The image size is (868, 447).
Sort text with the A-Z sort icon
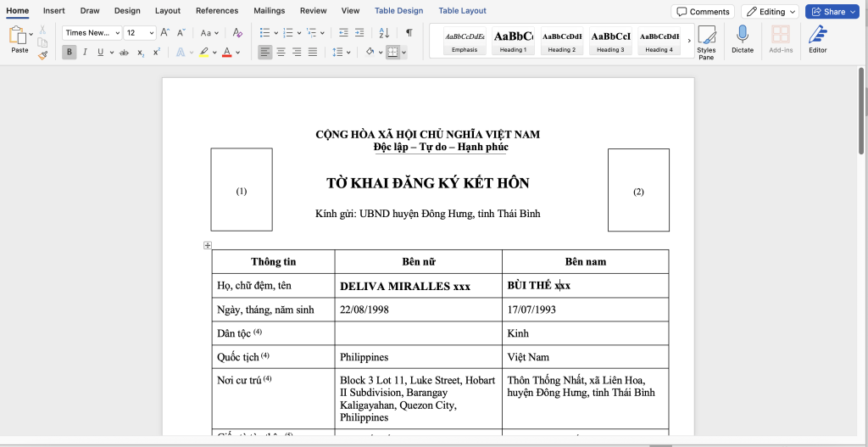click(x=384, y=33)
